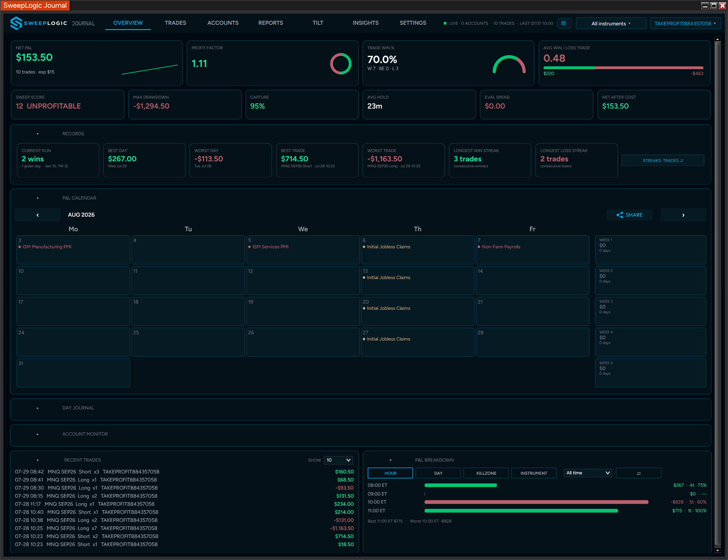The width and height of the screenshot is (728, 560).
Task: Collapse the P&L Calendar section
Action: [38, 198]
